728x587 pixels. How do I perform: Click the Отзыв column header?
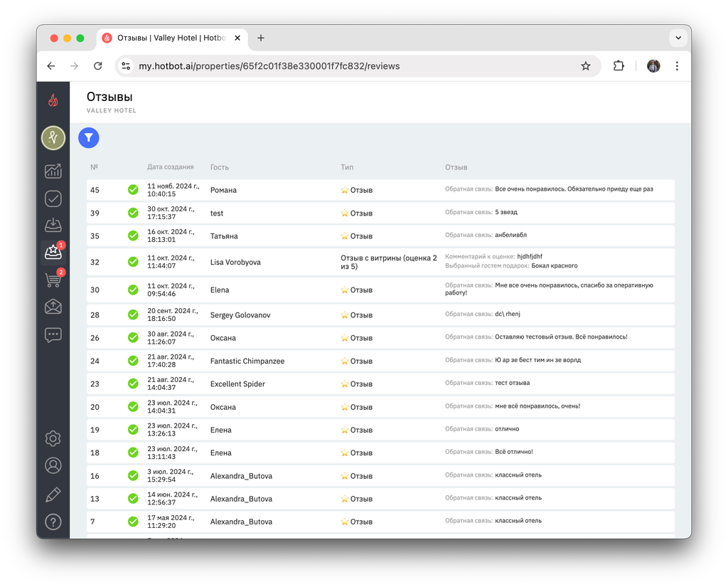tap(456, 167)
